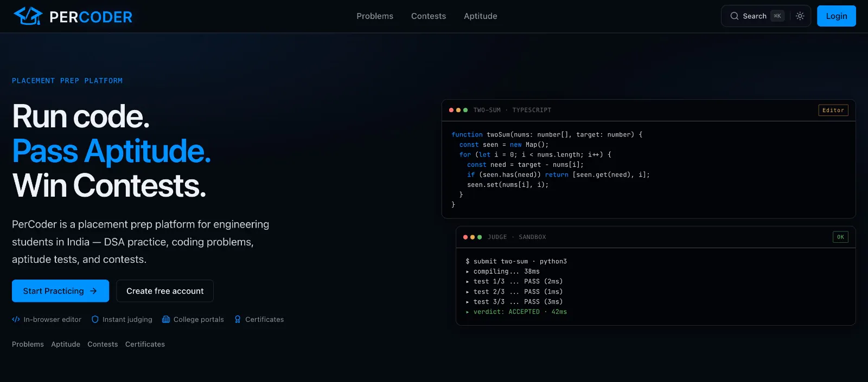Open the Aptitude footer link
Image resolution: width=868 pixels, height=382 pixels.
[x=66, y=345]
